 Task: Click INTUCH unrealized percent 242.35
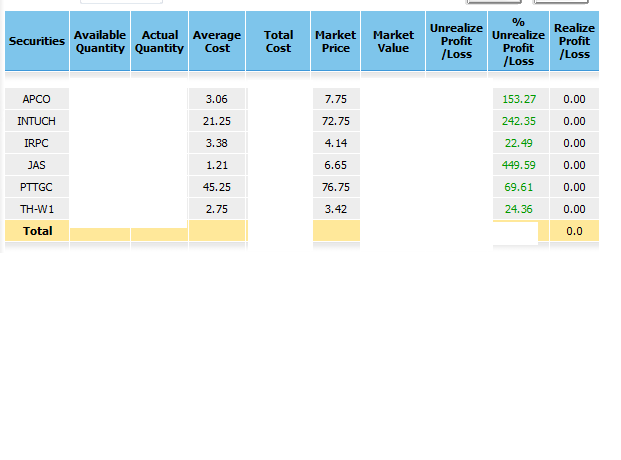coord(521,121)
